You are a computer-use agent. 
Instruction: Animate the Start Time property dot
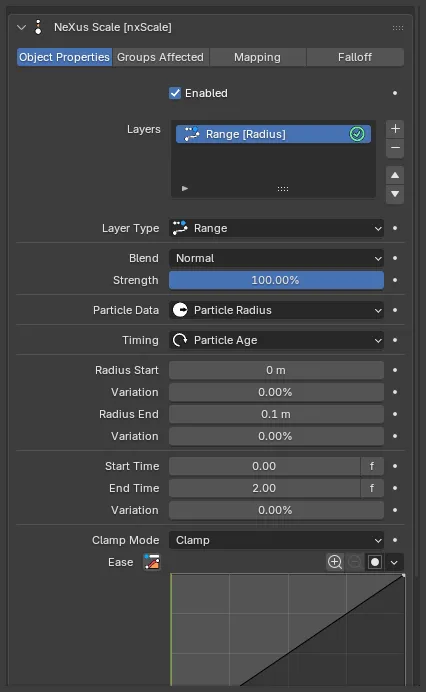pos(395,466)
